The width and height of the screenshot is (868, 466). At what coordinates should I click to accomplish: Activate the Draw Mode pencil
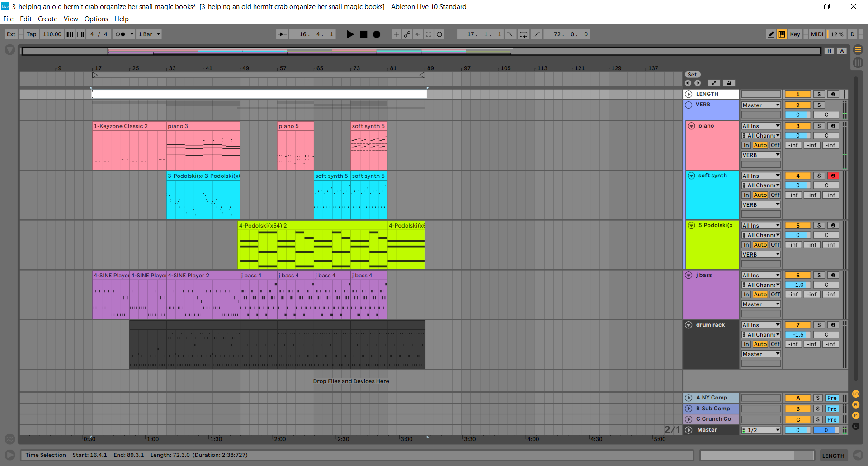(x=771, y=34)
